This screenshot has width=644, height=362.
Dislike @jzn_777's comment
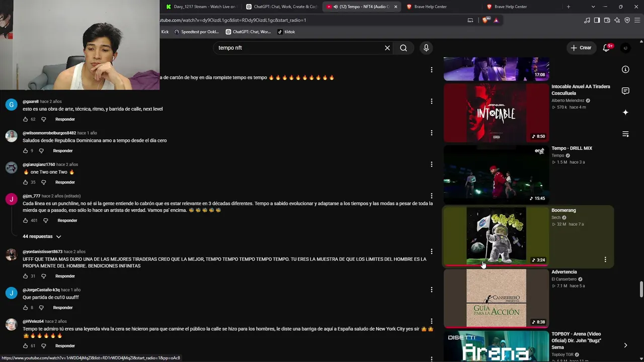45,220
